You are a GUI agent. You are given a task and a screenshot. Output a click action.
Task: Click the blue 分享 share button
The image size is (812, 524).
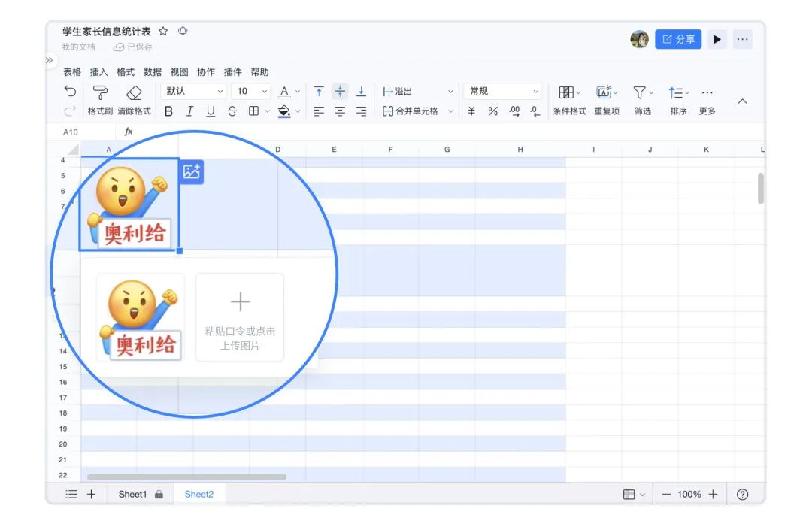(x=678, y=39)
